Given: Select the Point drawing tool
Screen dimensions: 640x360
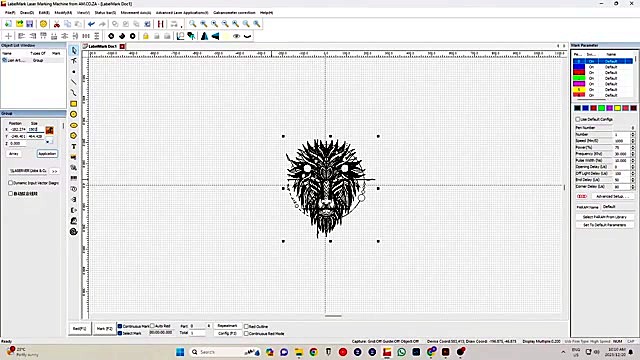Looking at the screenshot, I should coord(74,71).
